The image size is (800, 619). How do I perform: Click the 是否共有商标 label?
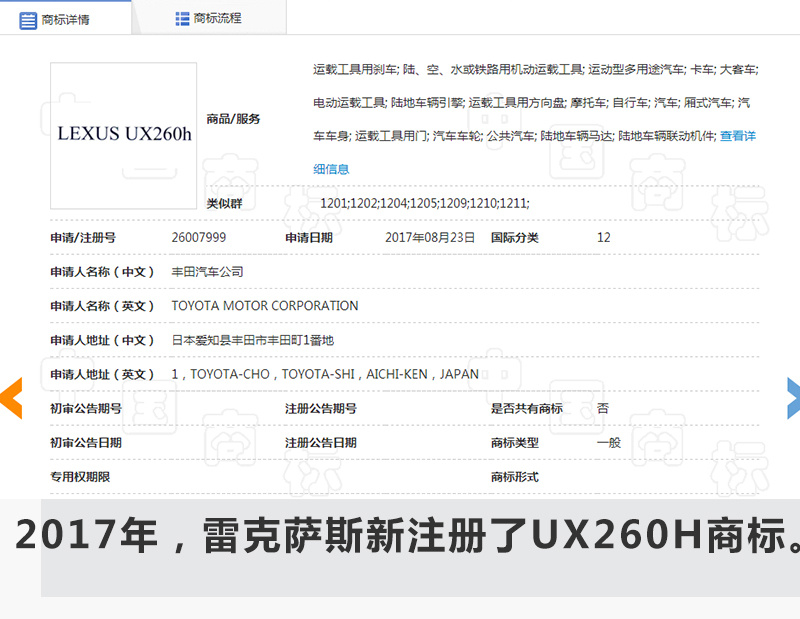tap(527, 408)
